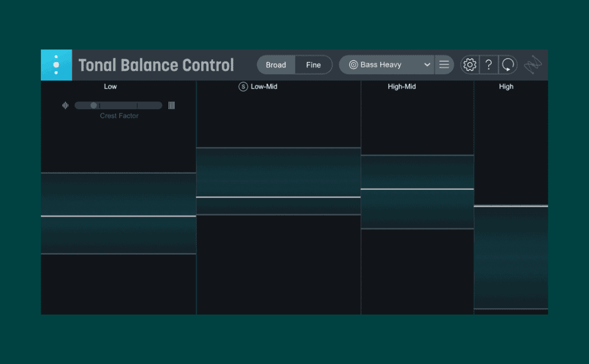
Task: Toggle the Low-Mid solo S button
Action: coord(243,87)
